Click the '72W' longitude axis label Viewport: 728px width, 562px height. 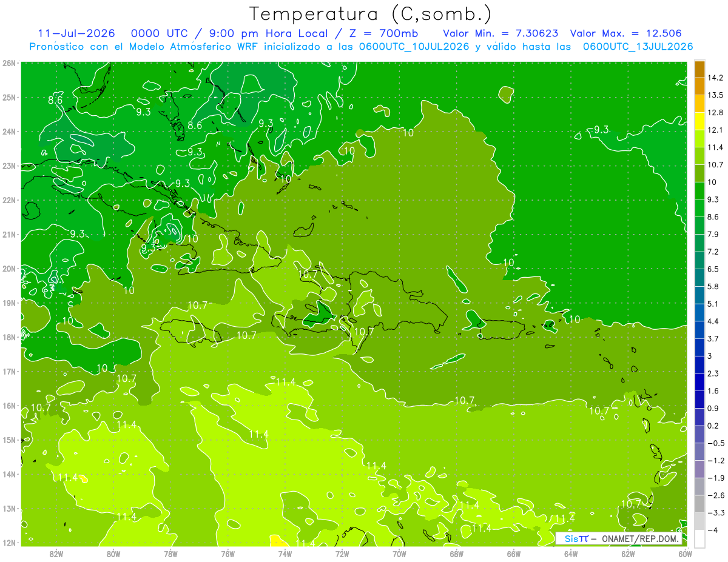tap(342, 554)
